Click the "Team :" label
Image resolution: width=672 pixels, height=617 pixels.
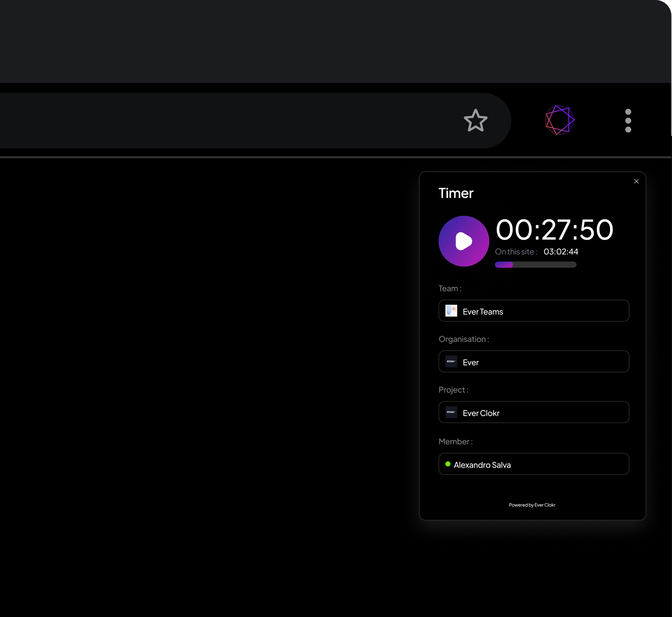450,289
